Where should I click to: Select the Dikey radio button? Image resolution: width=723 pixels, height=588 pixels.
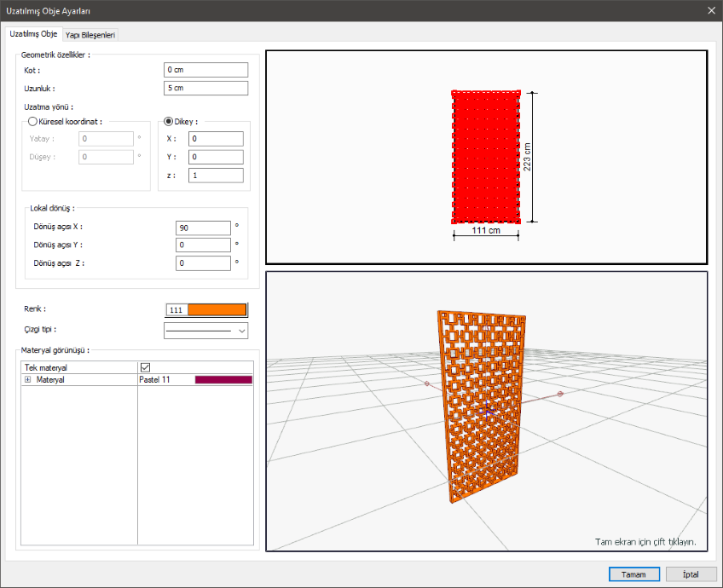point(168,122)
